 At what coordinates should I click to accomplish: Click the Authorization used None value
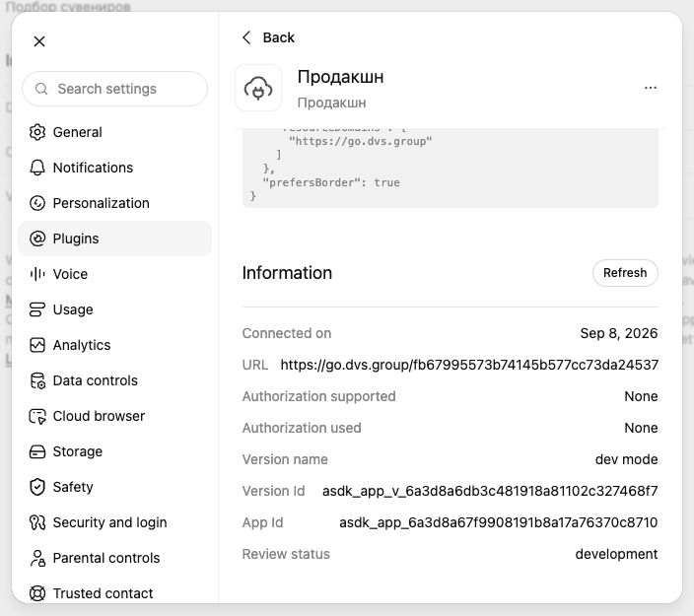pyautogui.click(x=641, y=428)
